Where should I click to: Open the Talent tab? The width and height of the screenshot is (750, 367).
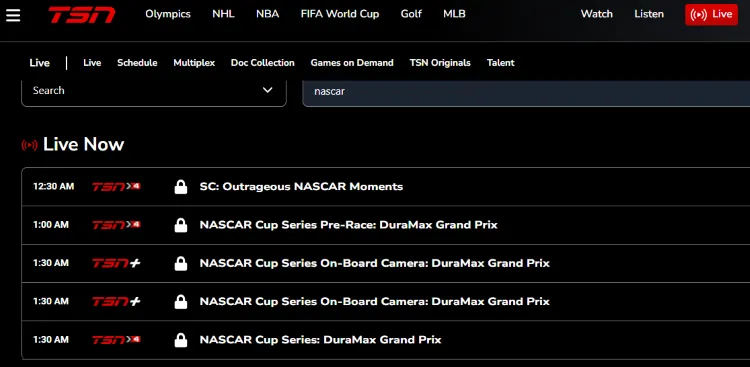[x=500, y=63]
